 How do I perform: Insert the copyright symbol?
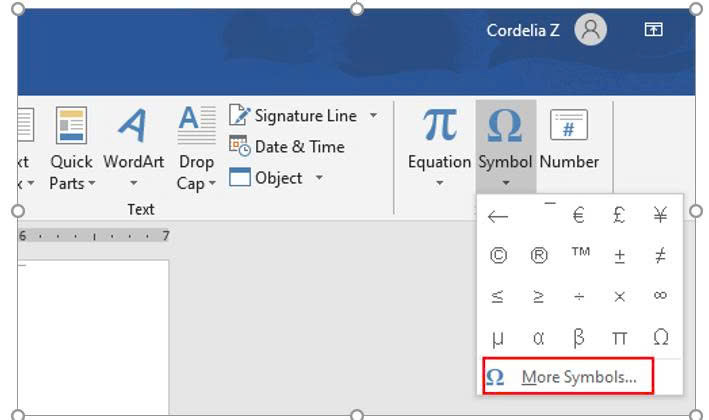click(498, 255)
